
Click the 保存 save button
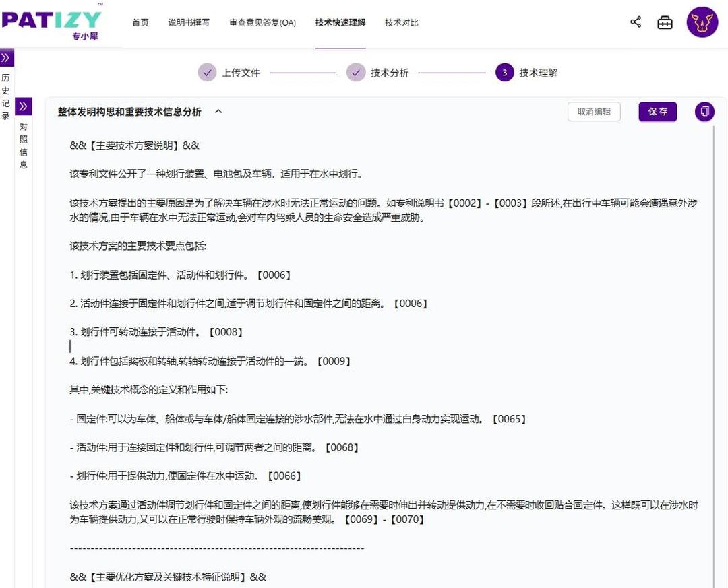point(657,112)
